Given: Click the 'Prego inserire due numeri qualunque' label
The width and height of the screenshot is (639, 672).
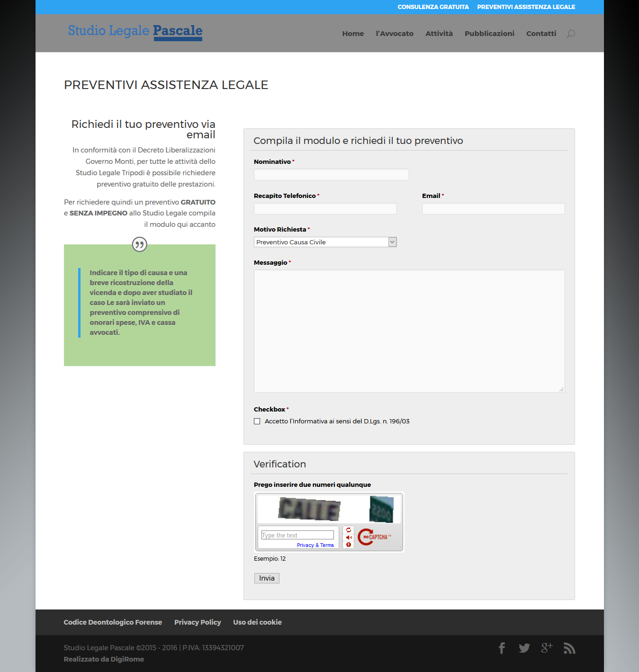Looking at the screenshot, I should [x=312, y=484].
